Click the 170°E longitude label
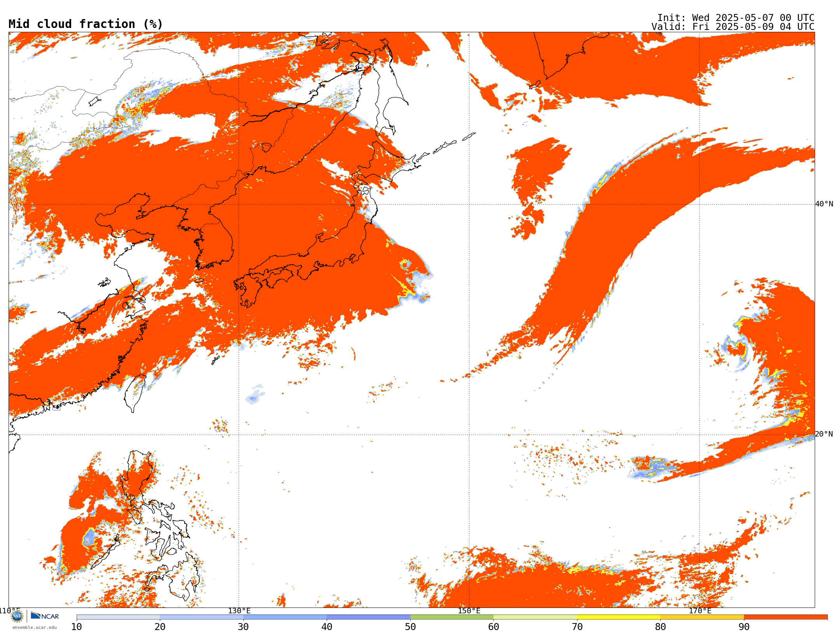 coord(700,611)
